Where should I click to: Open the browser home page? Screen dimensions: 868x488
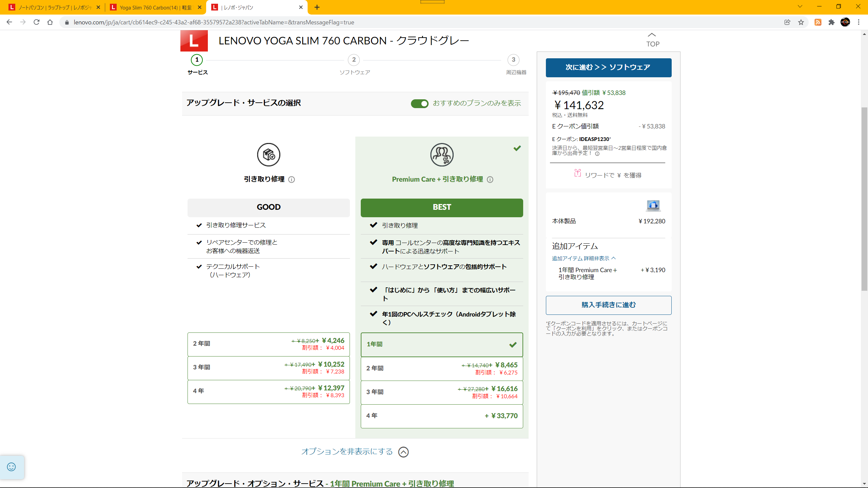50,22
